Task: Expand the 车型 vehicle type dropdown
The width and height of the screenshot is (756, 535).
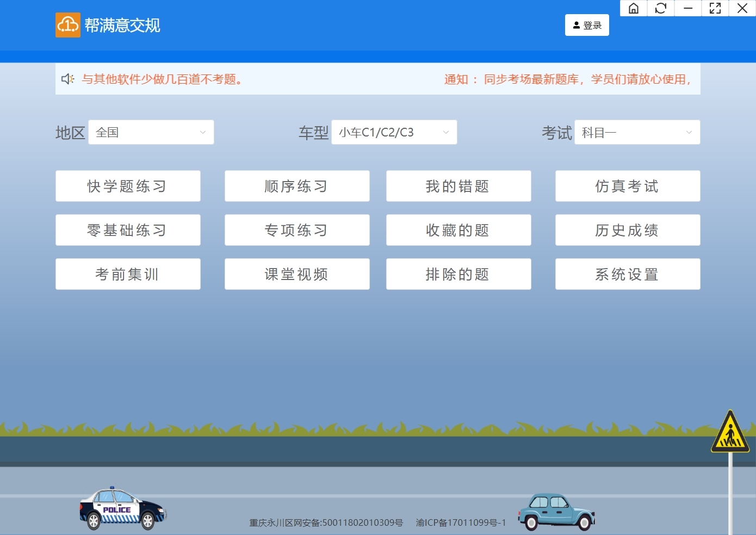Action: click(394, 132)
